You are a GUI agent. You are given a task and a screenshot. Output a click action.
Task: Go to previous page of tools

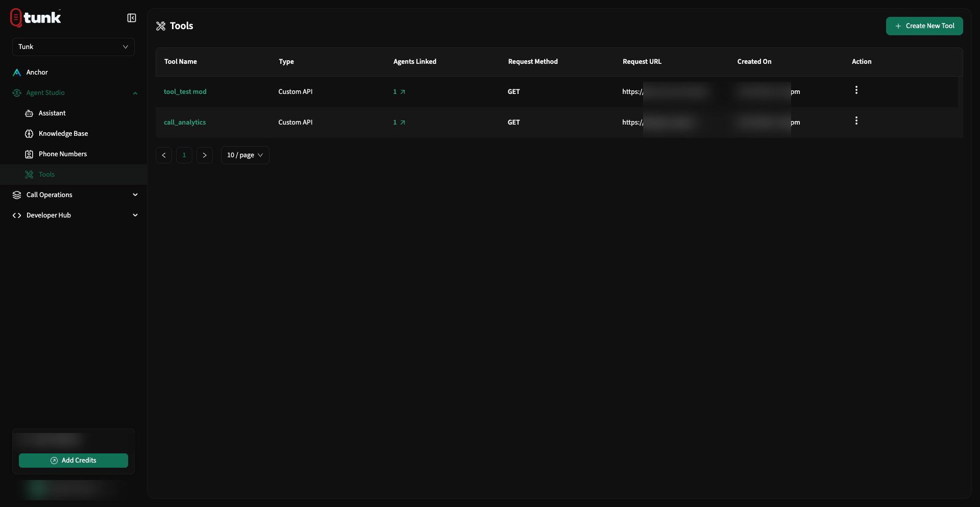(164, 155)
